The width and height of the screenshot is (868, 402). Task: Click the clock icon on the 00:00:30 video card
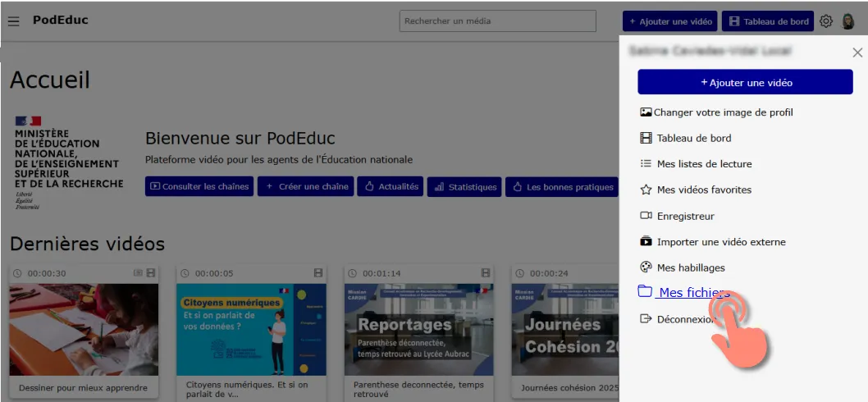click(18, 273)
